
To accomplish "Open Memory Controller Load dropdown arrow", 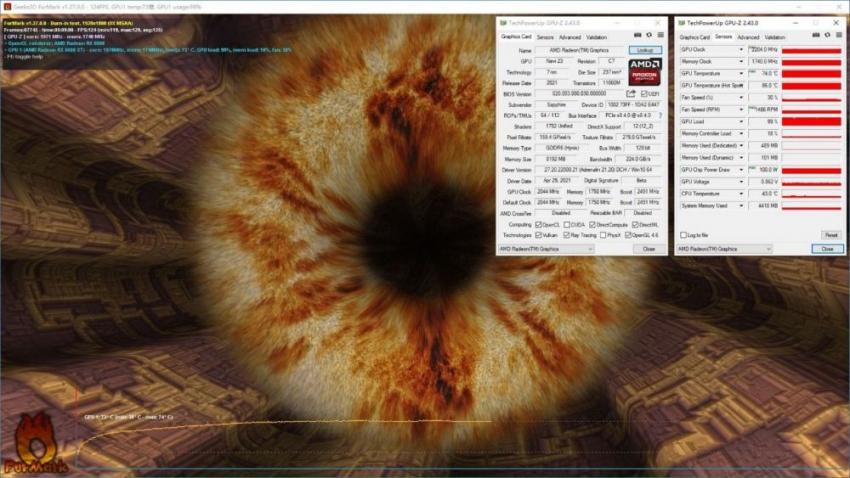I will (x=741, y=134).
